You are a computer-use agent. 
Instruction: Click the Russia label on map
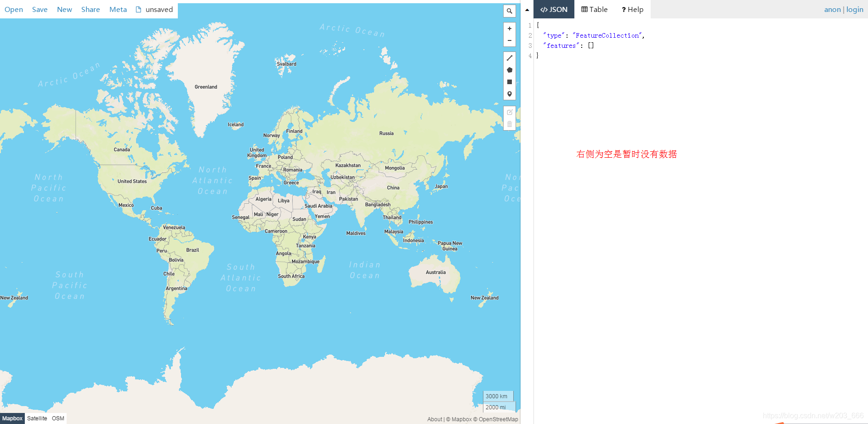[386, 133]
